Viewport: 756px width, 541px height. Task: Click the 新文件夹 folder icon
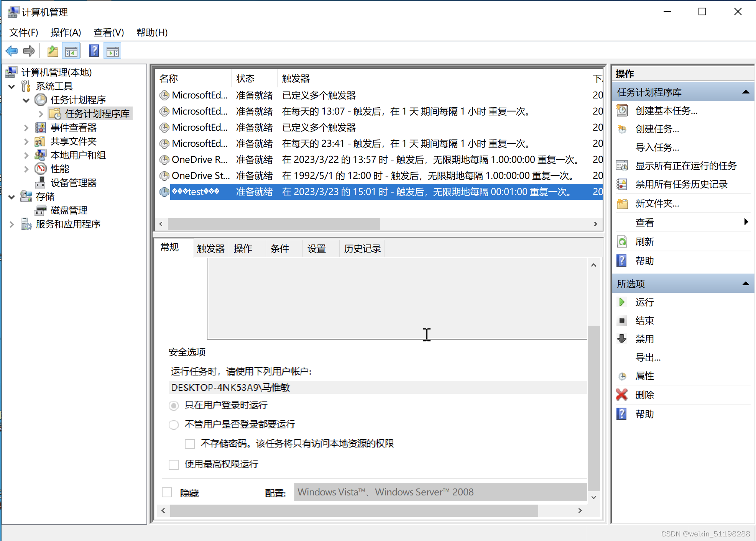pyautogui.click(x=622, y=203)
